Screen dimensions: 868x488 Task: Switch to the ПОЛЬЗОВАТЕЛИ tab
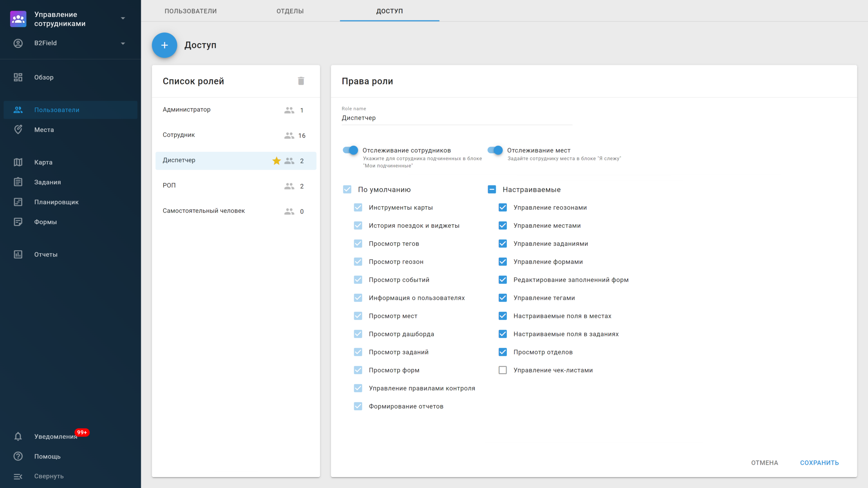191,11
